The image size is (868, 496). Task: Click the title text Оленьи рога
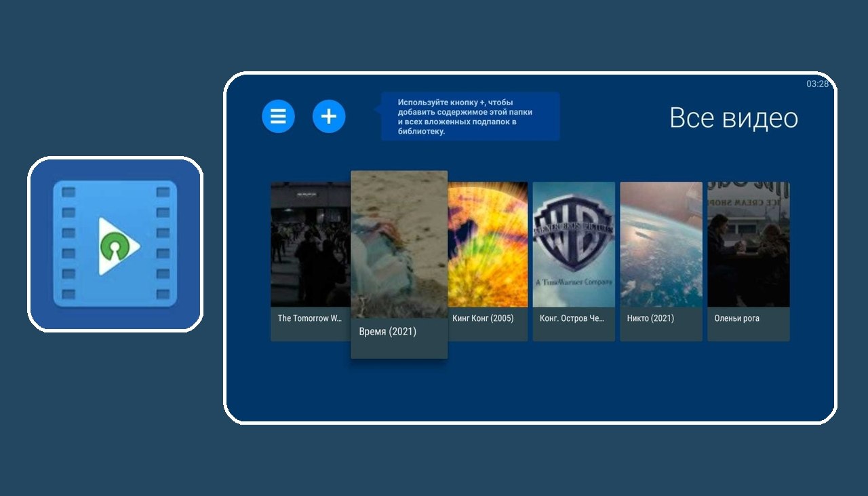tap(736, 318)
